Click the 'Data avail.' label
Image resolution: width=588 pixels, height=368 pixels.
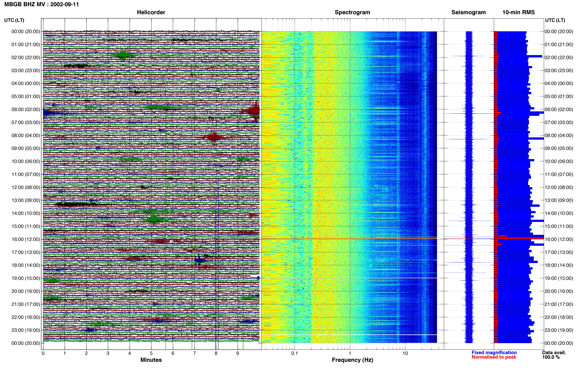point(554,353)
